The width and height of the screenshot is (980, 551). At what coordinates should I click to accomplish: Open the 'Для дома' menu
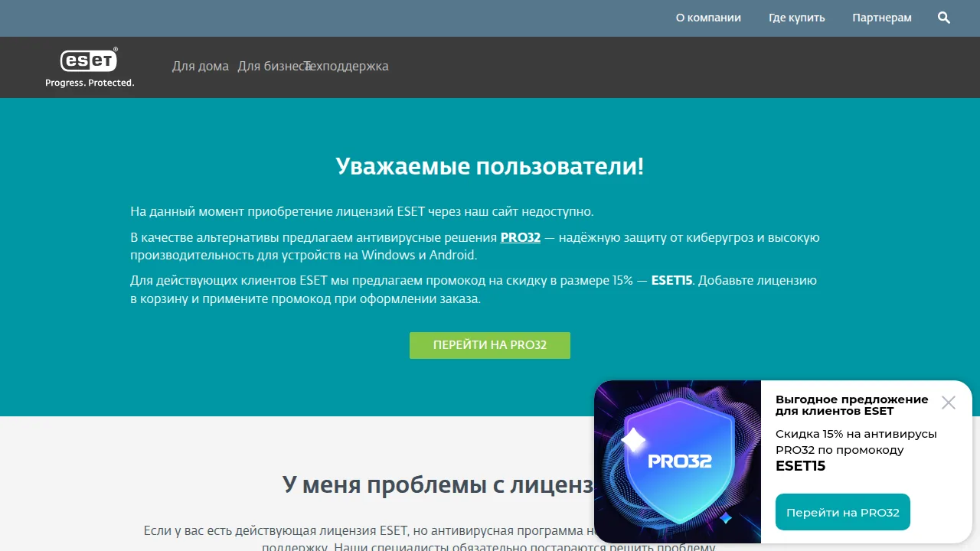click(x=201, y=67)
